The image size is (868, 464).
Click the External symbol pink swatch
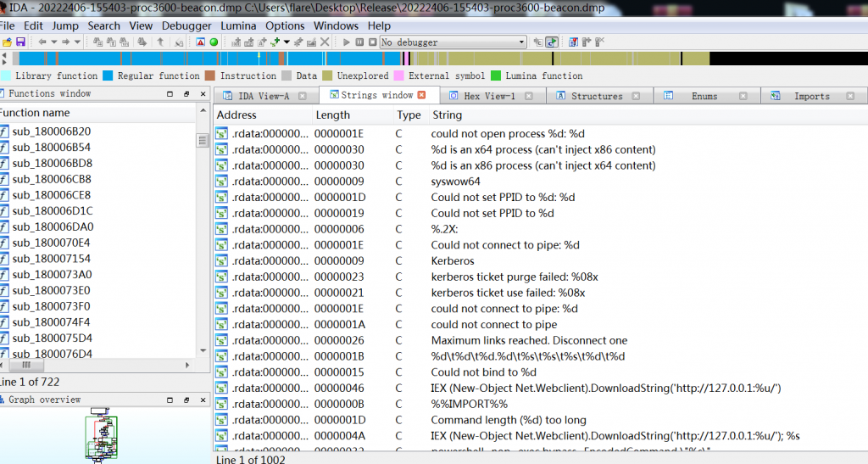[398, 75]
